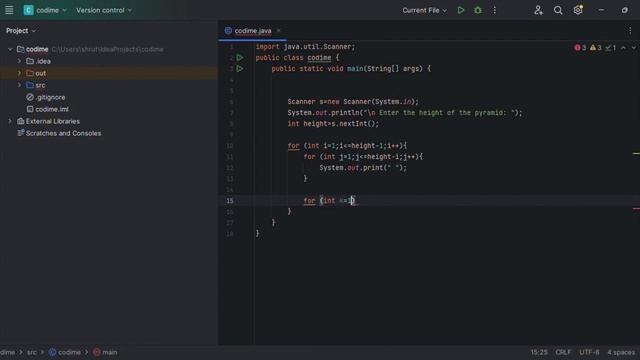Jump to next highlighted problem arrow
Screen dimensions: 640x360
633,48
